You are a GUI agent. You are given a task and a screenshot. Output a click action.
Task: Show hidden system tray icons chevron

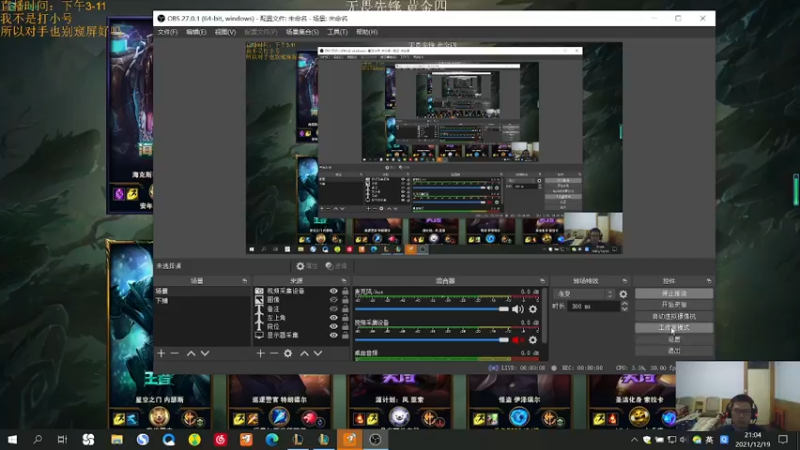[634, 439]
